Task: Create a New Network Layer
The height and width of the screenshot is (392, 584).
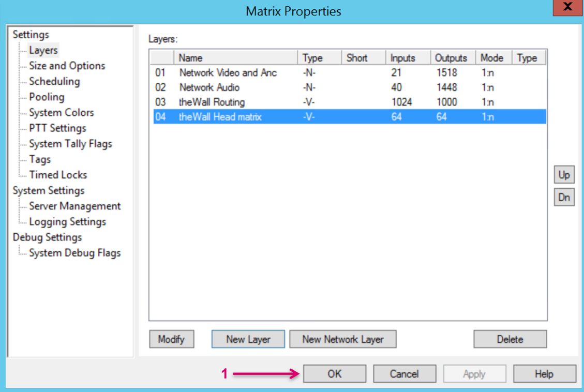Action: click(342, 339)
